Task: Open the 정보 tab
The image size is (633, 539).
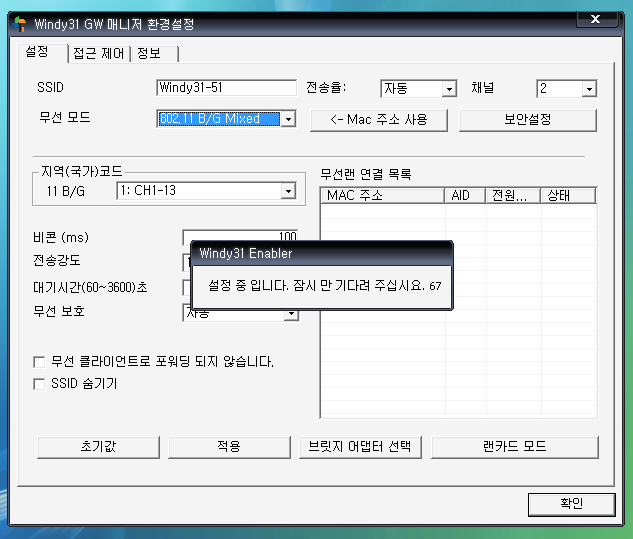Action: (154, 53)
